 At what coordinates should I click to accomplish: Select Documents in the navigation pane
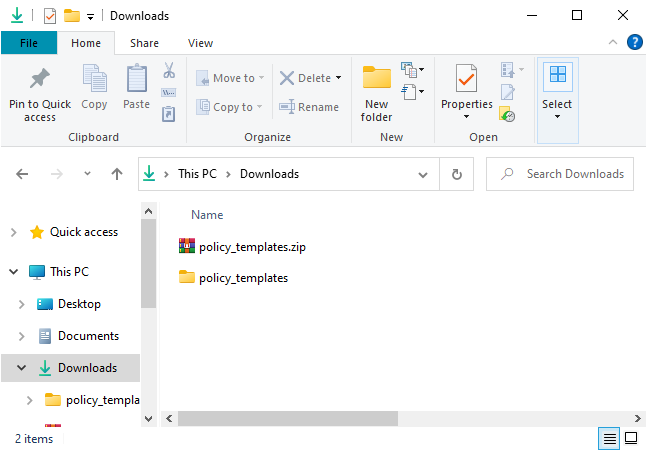coord(88,336)
